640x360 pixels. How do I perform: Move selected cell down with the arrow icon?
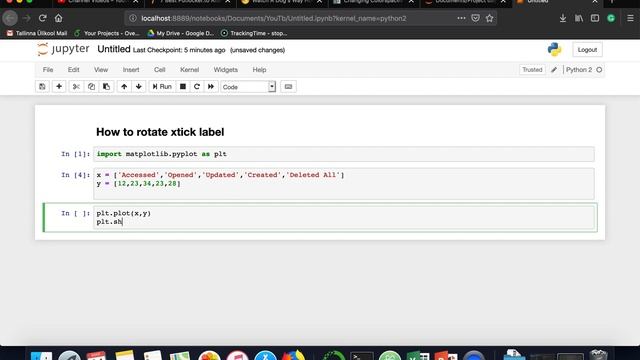coord(139,87)
